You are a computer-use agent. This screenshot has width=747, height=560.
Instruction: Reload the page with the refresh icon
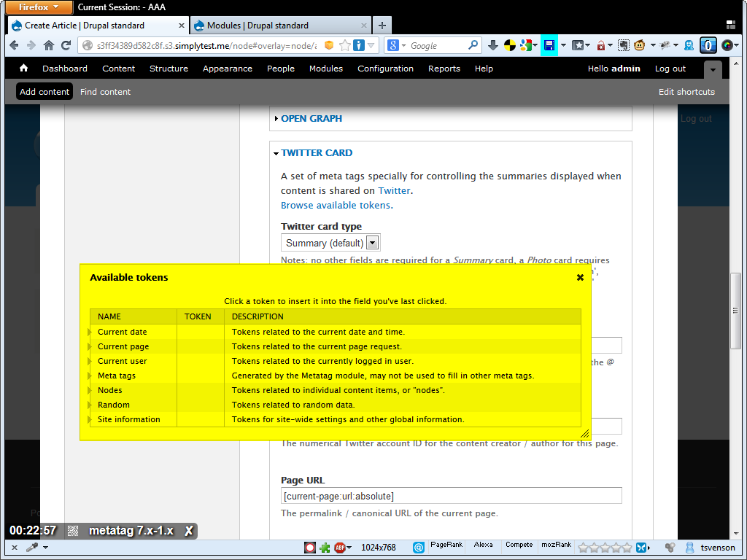click(66, 45)
